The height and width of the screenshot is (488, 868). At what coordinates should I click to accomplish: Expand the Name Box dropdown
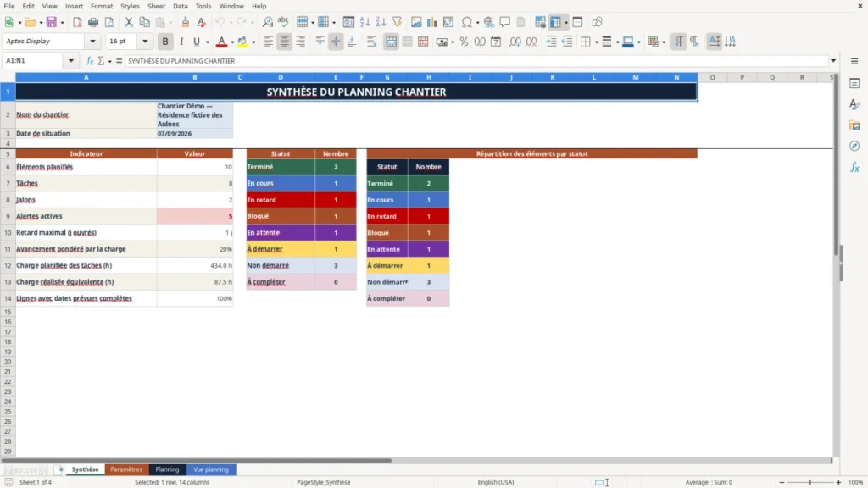pos(71,61)
